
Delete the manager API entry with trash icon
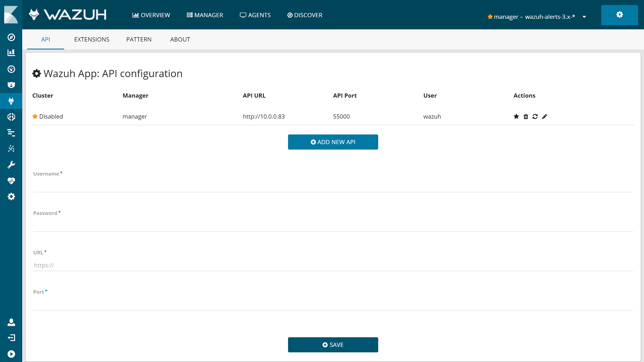[526, 116]
